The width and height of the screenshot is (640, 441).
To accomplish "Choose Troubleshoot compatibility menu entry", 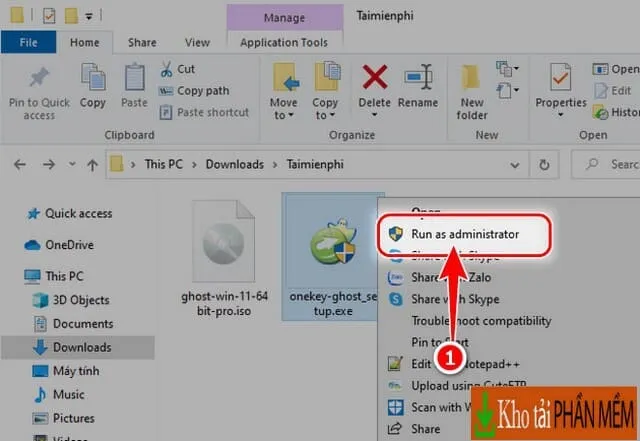I will tap(481, 321).
